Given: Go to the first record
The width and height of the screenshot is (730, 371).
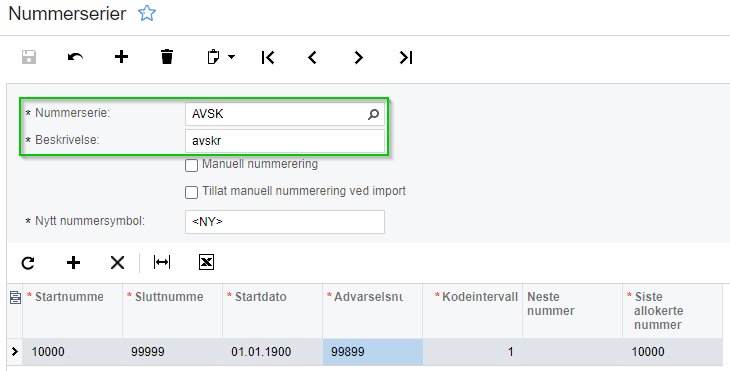Looking at the screenshot, I should (x=268, y=57).
